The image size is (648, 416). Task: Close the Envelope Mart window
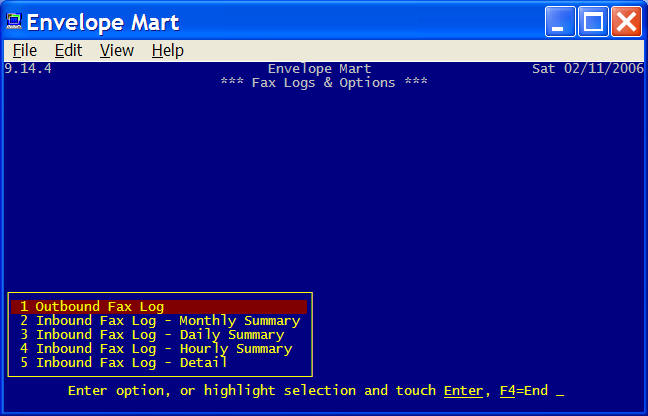[x=625, y=21]
